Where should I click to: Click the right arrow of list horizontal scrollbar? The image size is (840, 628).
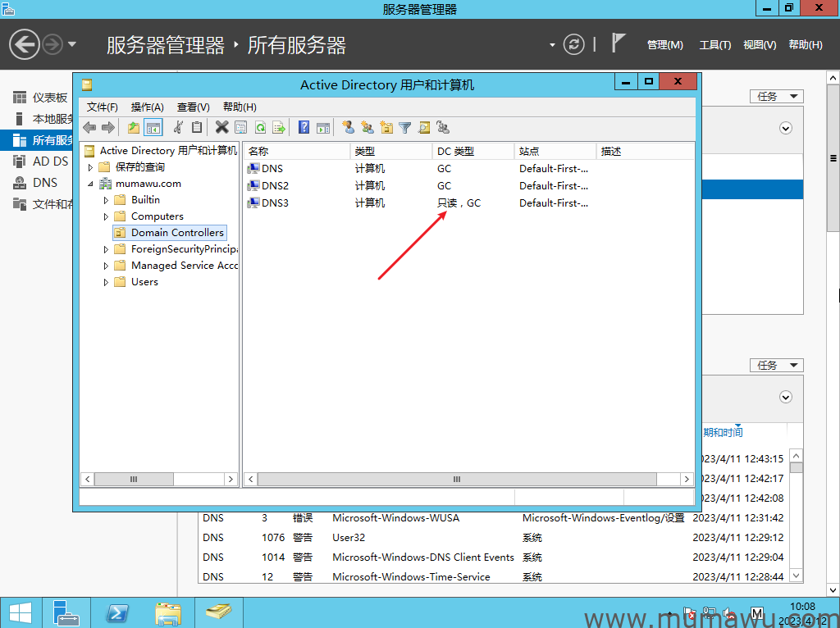[687, 479]
